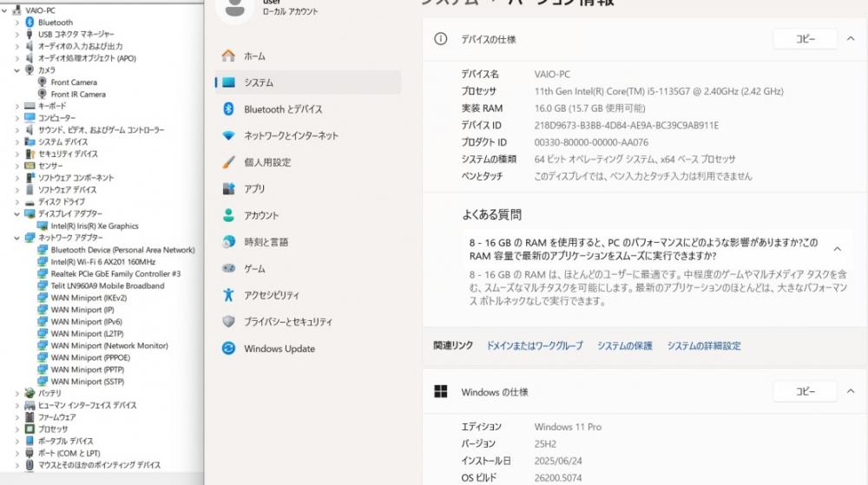The width and height of the screenshot is (868, 485).
Task: Collapse the Windows の仕様 section chevron
Action: point(851,391)
